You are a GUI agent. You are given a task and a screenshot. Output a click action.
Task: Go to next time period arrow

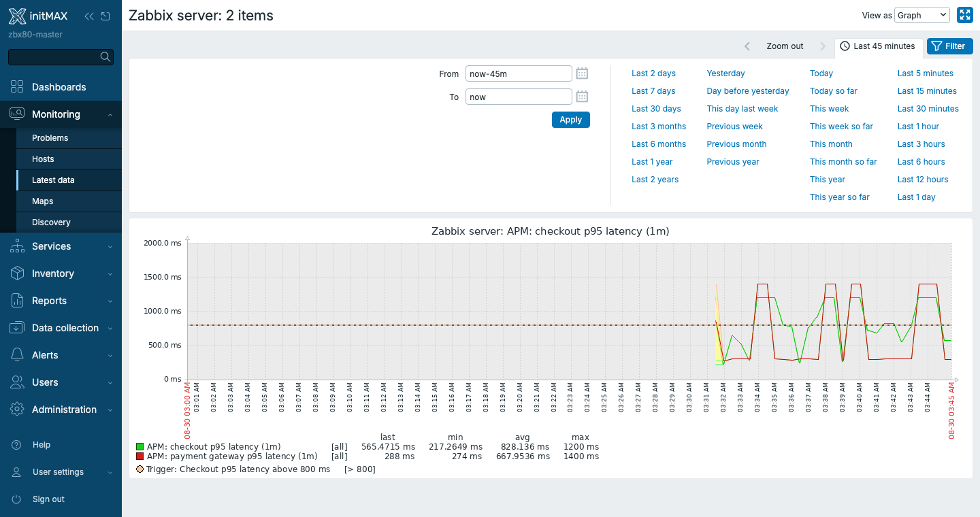823,46
